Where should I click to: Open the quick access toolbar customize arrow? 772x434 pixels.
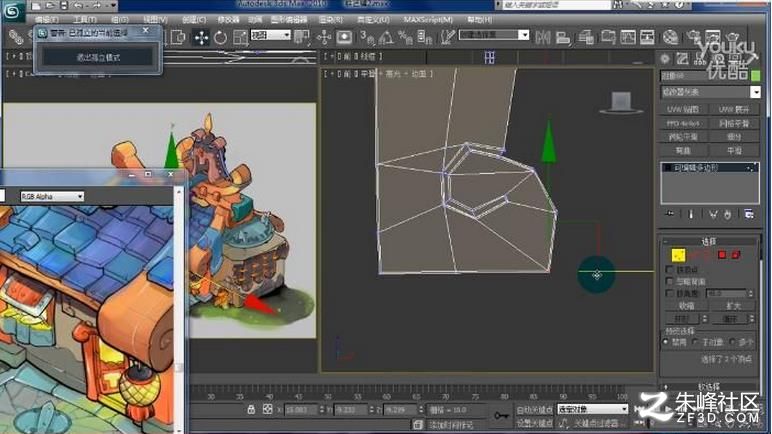pos(113,5)
